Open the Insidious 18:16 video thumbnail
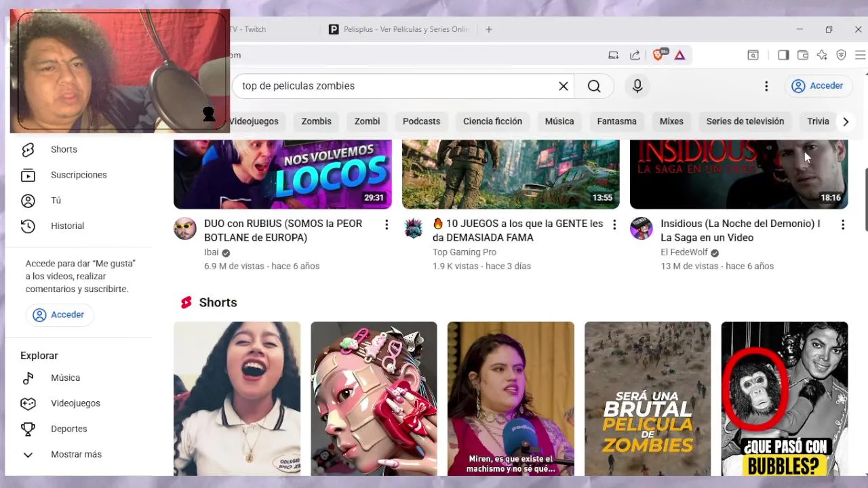The height and width of the screenshot is (488, 868). 739,174
